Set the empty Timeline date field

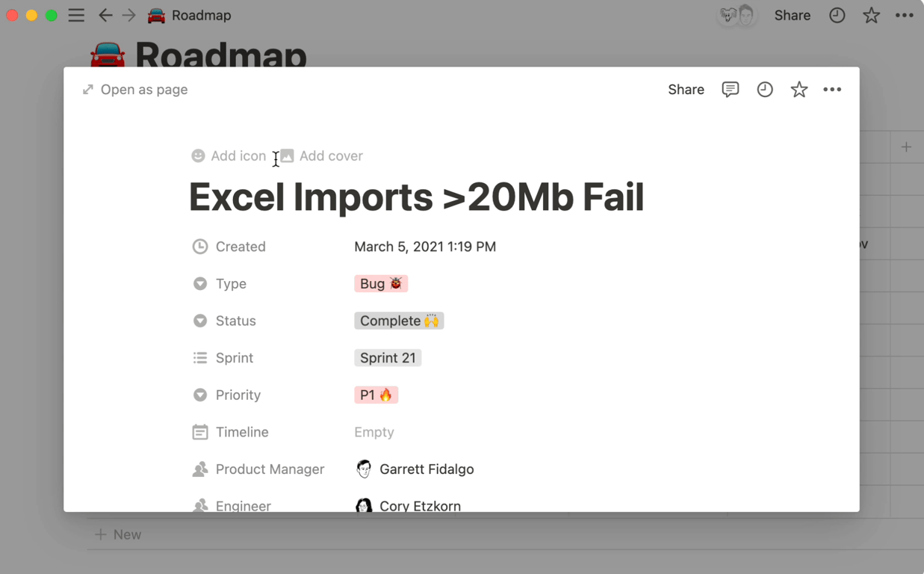374,432
